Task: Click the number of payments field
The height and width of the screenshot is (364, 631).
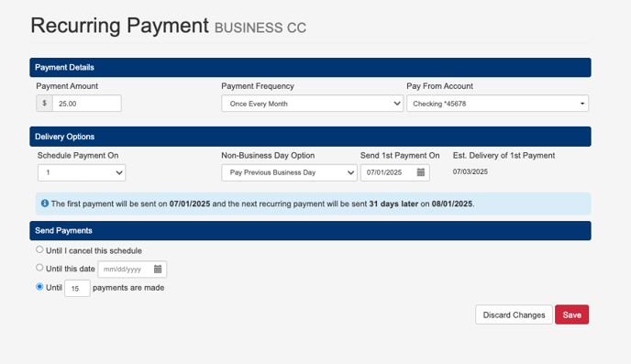Action: click(77, 289)
